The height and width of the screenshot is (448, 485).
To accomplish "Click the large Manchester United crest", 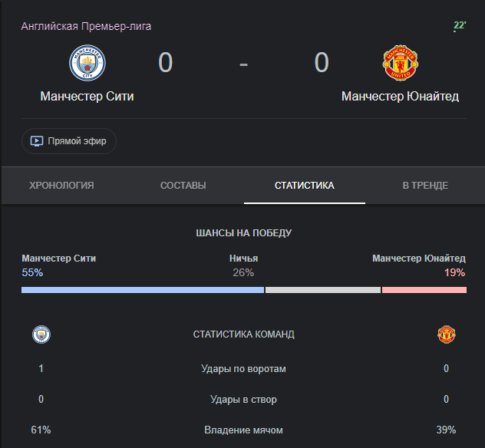I will [400, 63].
